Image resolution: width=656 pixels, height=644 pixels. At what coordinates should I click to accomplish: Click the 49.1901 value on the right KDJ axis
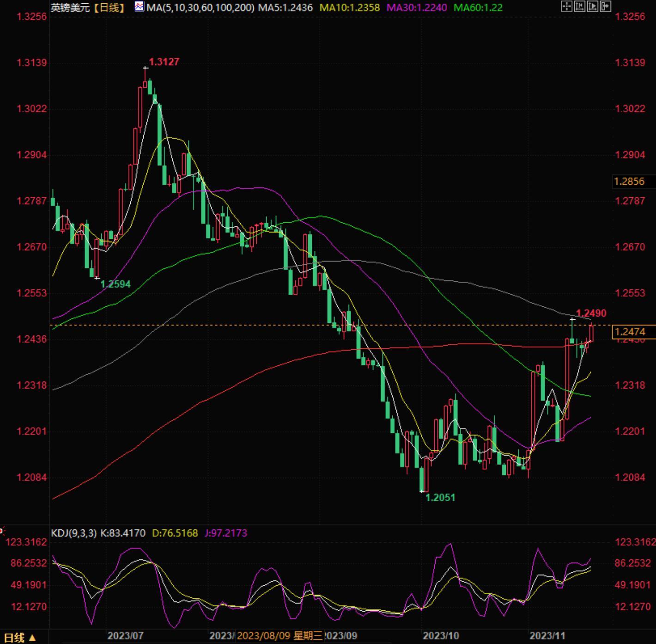pos(633,585)
